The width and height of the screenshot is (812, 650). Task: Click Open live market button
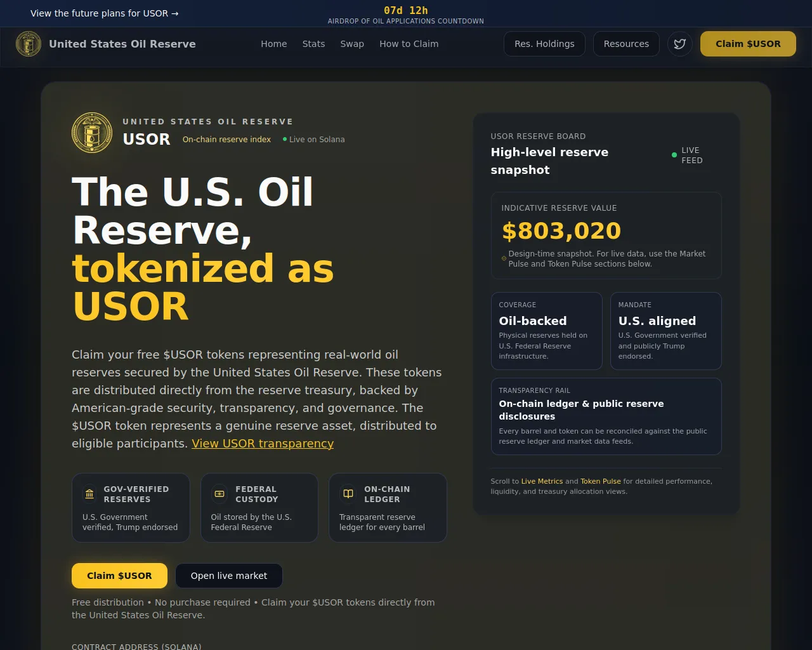pyautogui.click(x=229, y=576)
